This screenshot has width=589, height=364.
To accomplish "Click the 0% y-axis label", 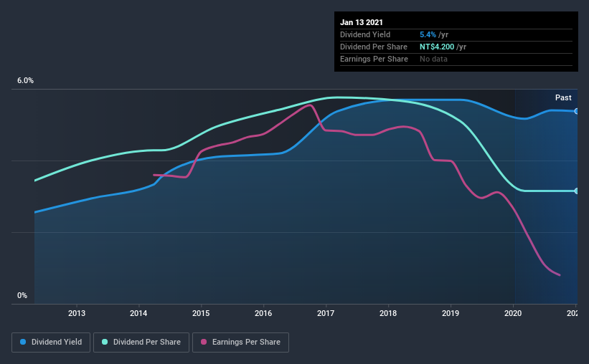I will tap(22, 296).
